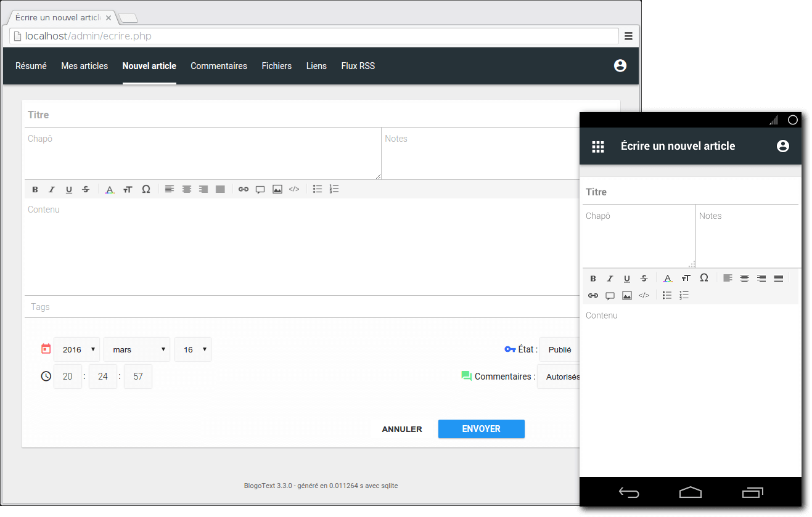Open text color picker in desktop toolbar
Image resolution: width=812 pixels, height=517 pixels.
point(110,190)
